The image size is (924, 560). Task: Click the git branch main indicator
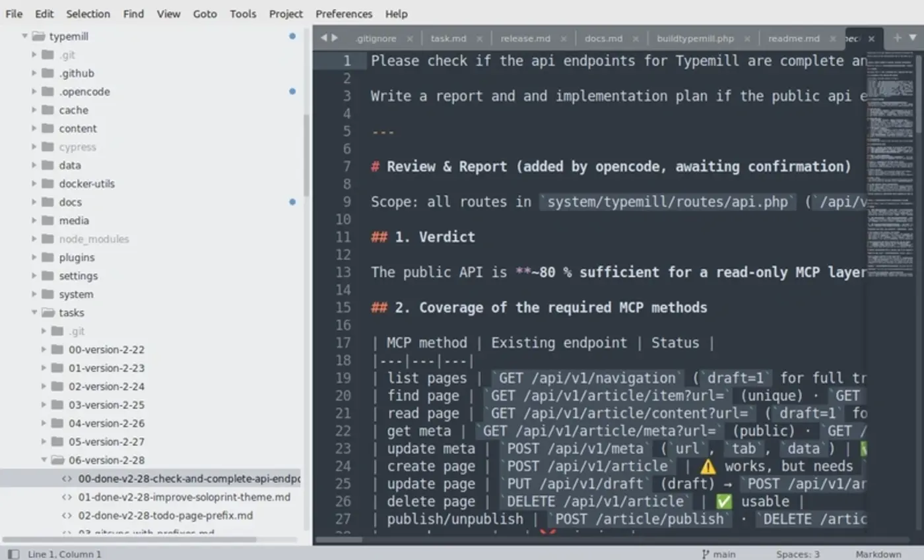[719, 554]
